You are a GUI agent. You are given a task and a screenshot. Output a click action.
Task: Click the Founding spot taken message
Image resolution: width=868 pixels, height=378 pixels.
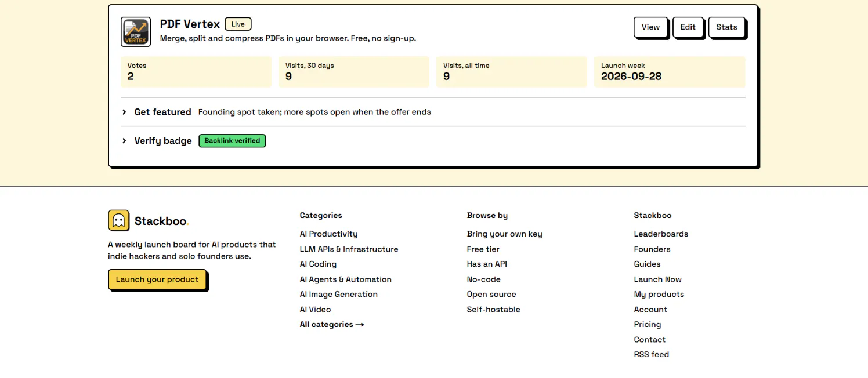point(314,112)
